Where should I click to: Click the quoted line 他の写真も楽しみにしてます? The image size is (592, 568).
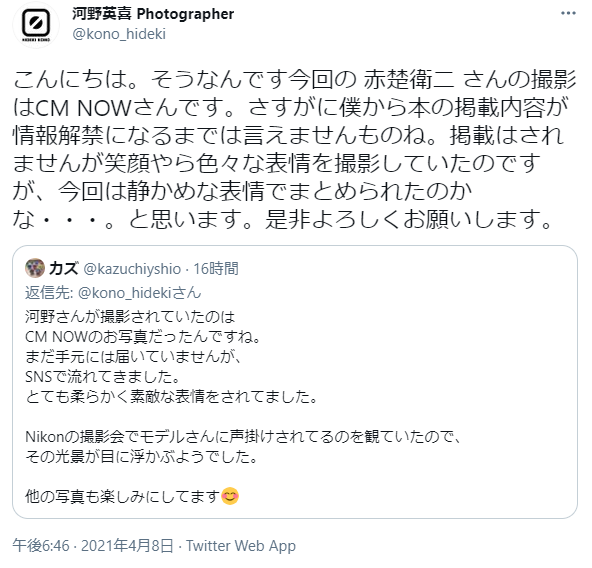point(122,496)
